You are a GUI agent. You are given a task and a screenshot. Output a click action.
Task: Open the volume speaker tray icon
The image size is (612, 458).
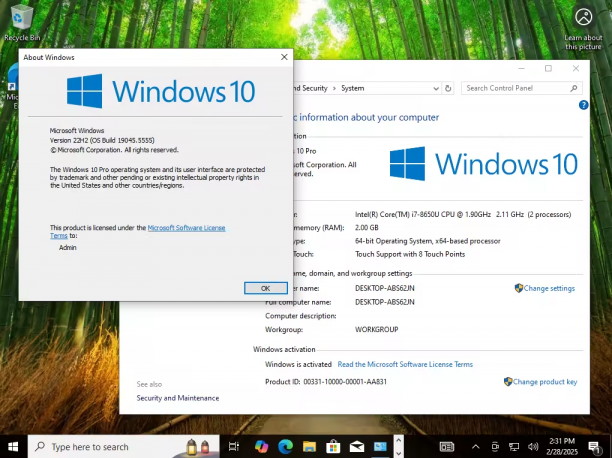[533, 447]
